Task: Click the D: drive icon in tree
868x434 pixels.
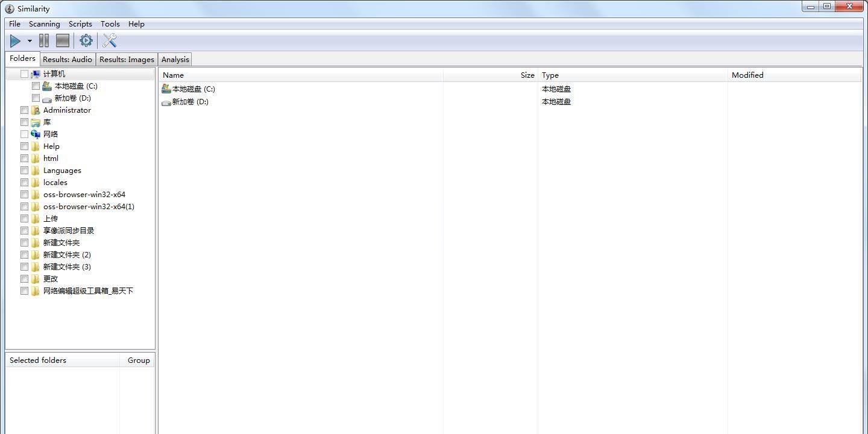Action: coord(47,99)
